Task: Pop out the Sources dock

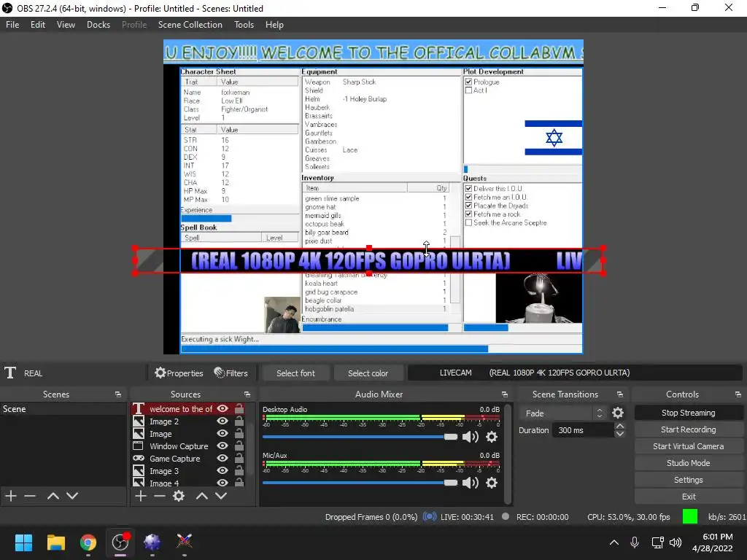Action: pos(247,394)
